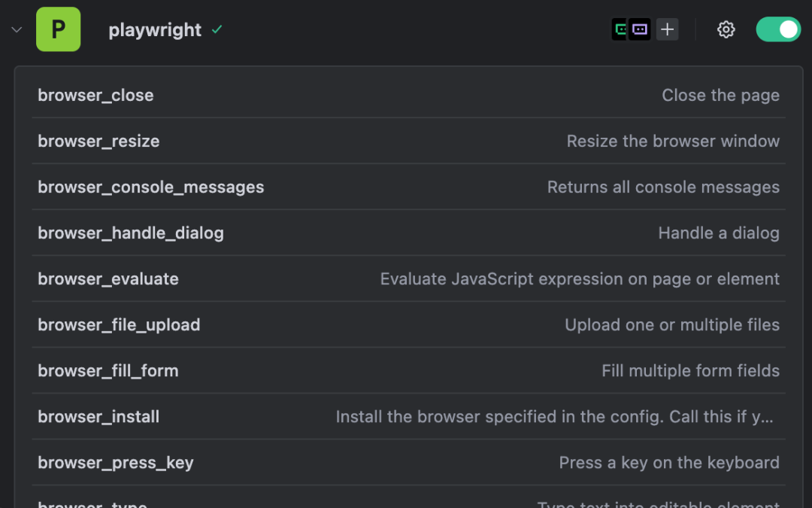Click the 'Evaluate JavaScript expression' description

coord(580,279)
